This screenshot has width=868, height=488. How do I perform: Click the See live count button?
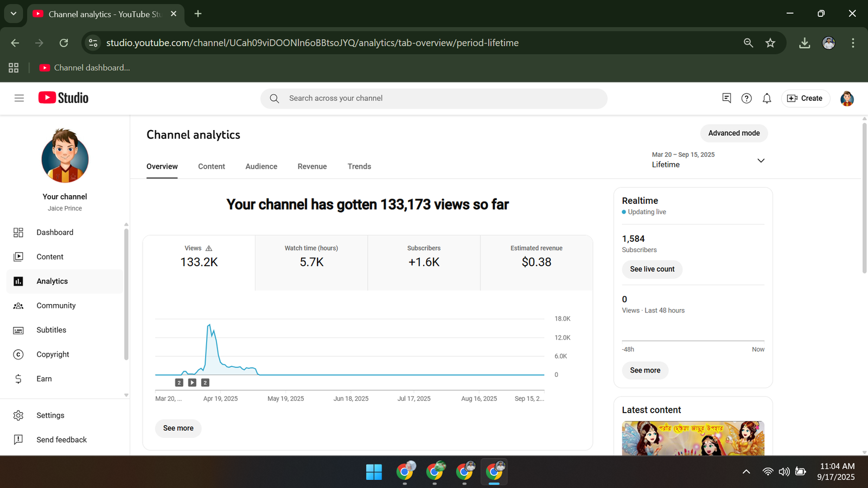(652, 269)
